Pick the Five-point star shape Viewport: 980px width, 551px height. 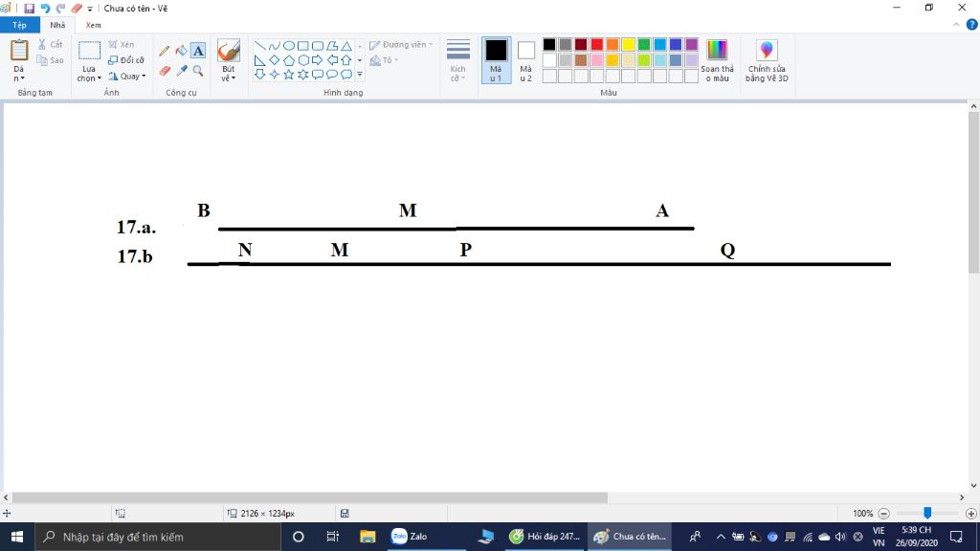pos(289,75)
